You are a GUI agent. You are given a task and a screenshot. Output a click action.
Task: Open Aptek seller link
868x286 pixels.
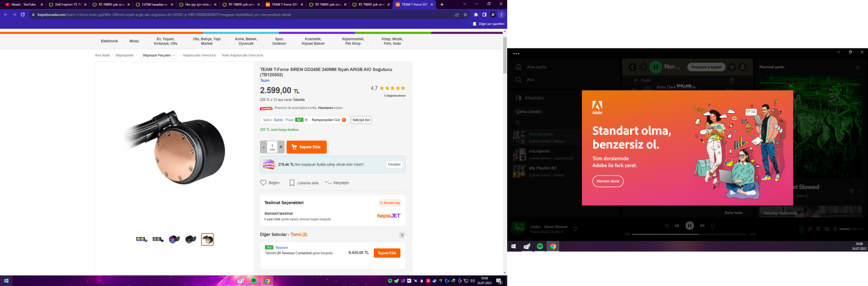(x=278, y=120)
